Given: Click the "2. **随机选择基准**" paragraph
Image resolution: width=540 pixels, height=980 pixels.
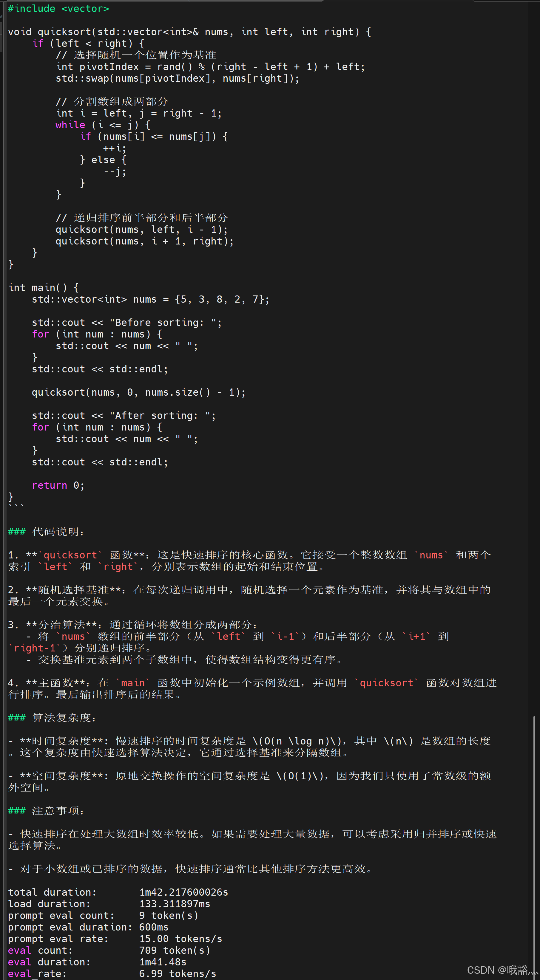Looking at the screenshot, I should point(249,596).
